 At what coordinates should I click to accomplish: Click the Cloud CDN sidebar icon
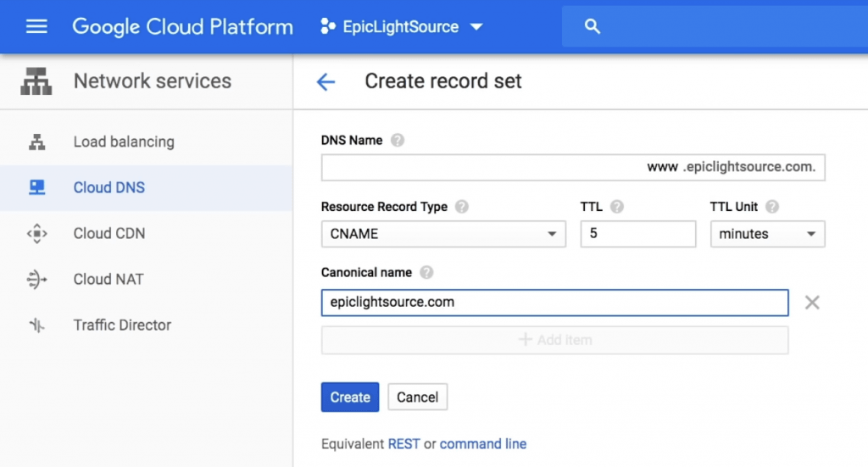[x=37, y=234]
